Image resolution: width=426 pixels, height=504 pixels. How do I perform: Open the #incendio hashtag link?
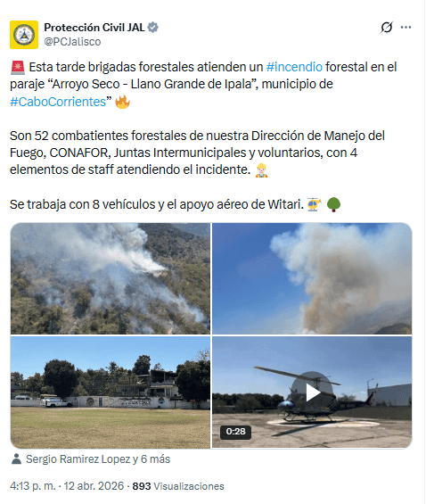[294, 67]
